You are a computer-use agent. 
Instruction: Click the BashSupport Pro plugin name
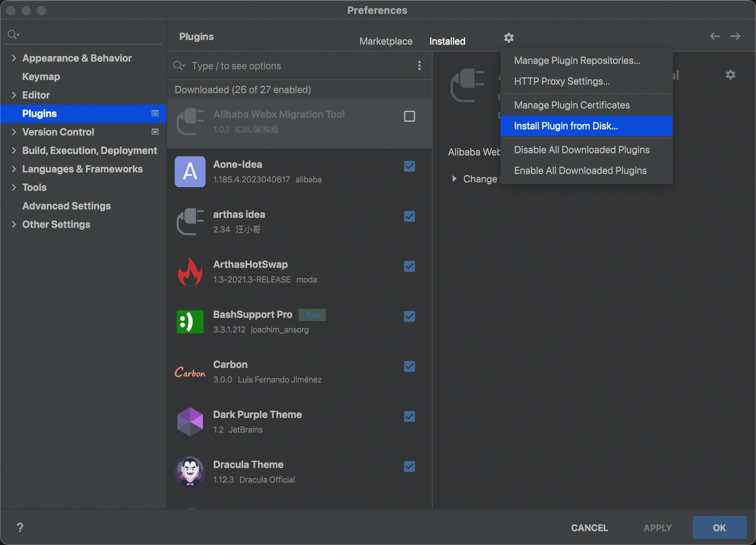tap(253, 314)
